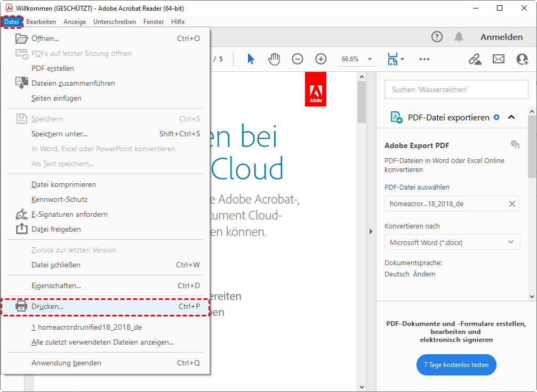
Task: Collapse the PDF-Datei exportieren section
Action: [x=511, y=117]
